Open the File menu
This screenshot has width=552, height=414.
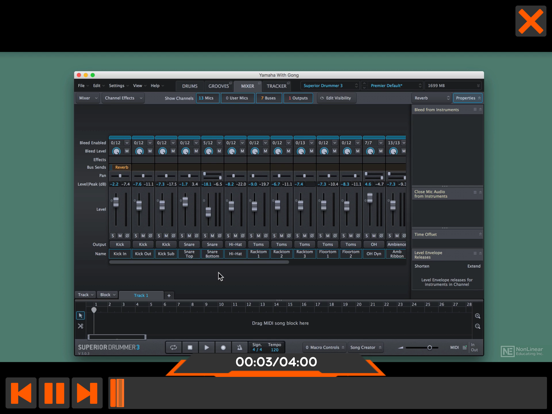pos(82,86)
